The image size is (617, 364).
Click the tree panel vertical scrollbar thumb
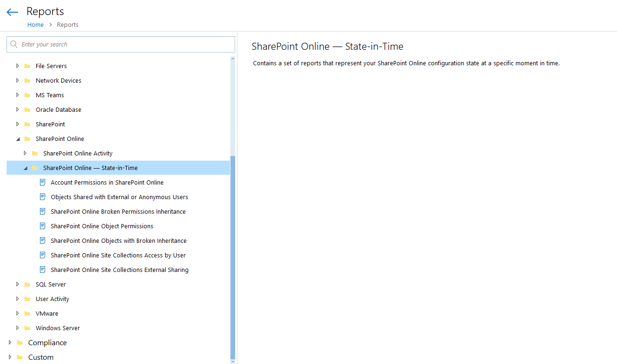(233, 257)
